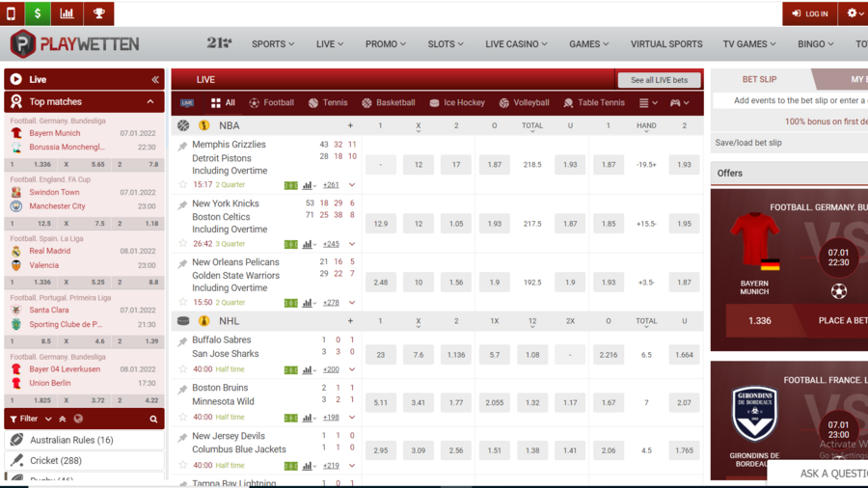Switch to BET SLIP tab
The width and height of the screenshot is (868, 488).
coord(759,80)
